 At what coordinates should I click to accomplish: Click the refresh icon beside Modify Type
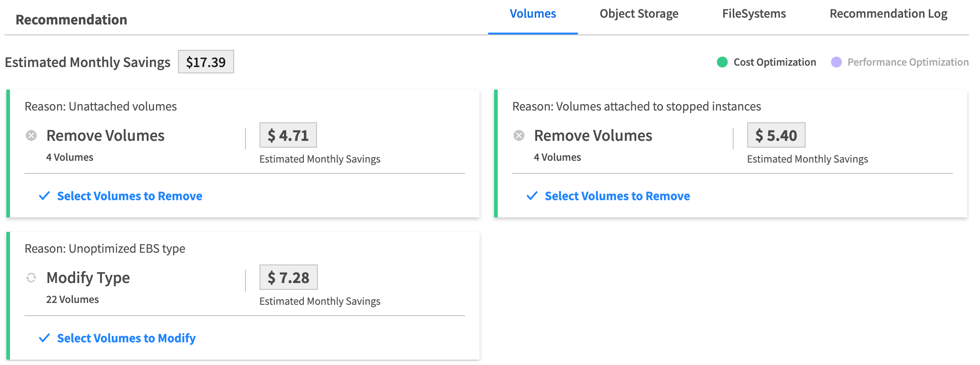click(31, 278)
